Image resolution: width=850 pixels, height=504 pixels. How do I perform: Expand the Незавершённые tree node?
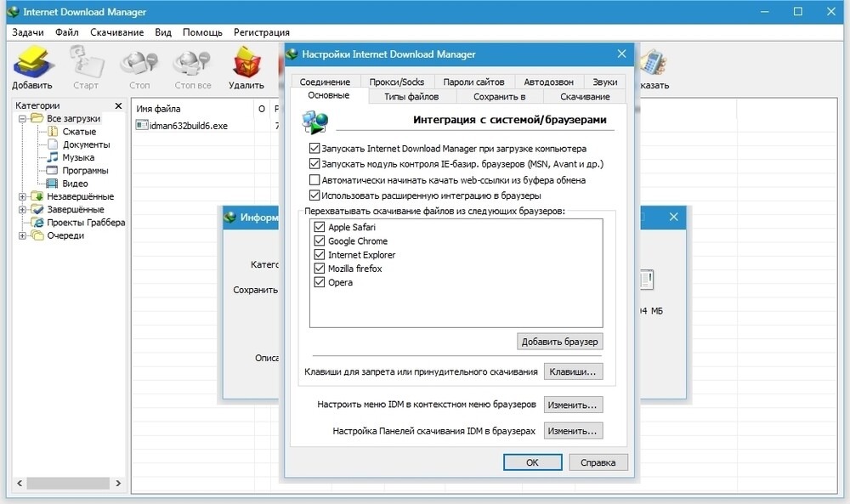tap(22, 197)
